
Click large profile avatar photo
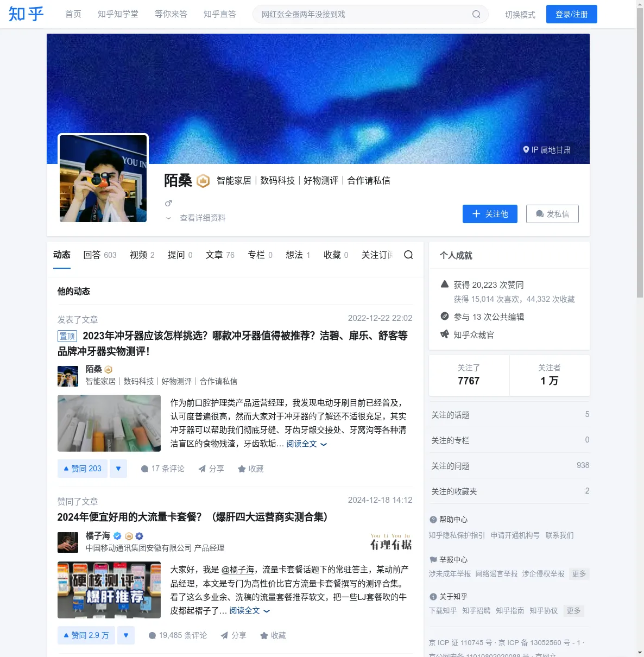[x=103, y=179]
